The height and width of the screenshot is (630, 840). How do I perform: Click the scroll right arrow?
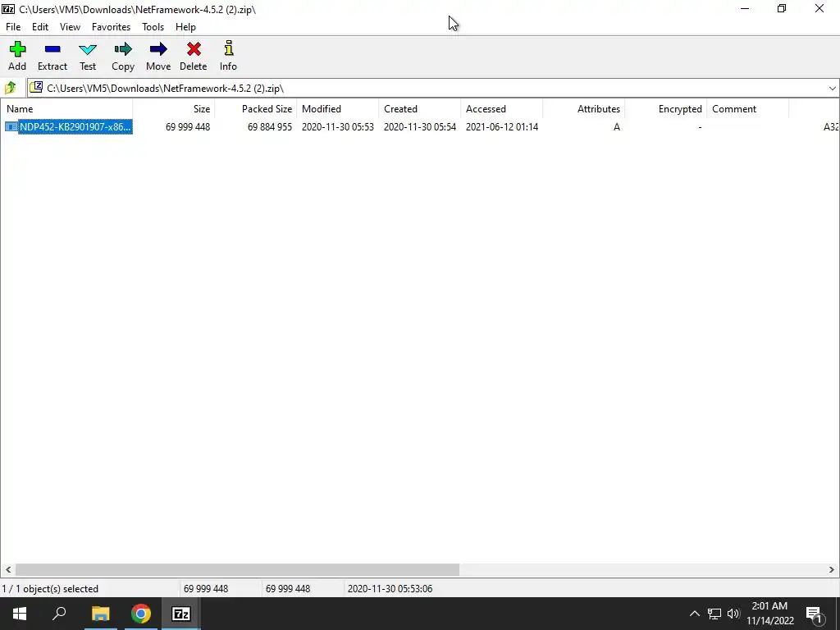pyautogui.click(x=832, y=569)
